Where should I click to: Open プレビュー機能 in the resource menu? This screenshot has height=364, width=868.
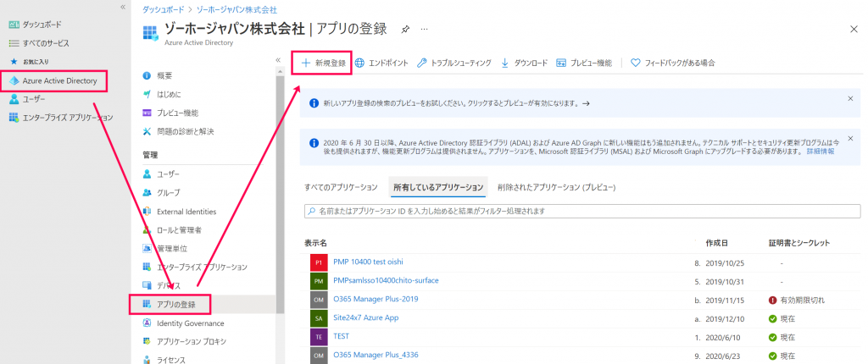point(170,113)
